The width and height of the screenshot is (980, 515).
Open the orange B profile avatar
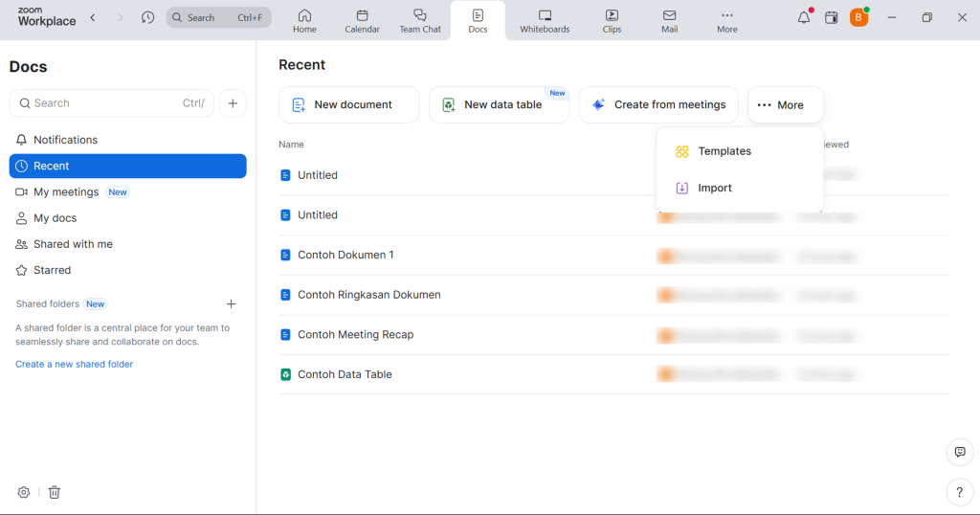[858, 17]
